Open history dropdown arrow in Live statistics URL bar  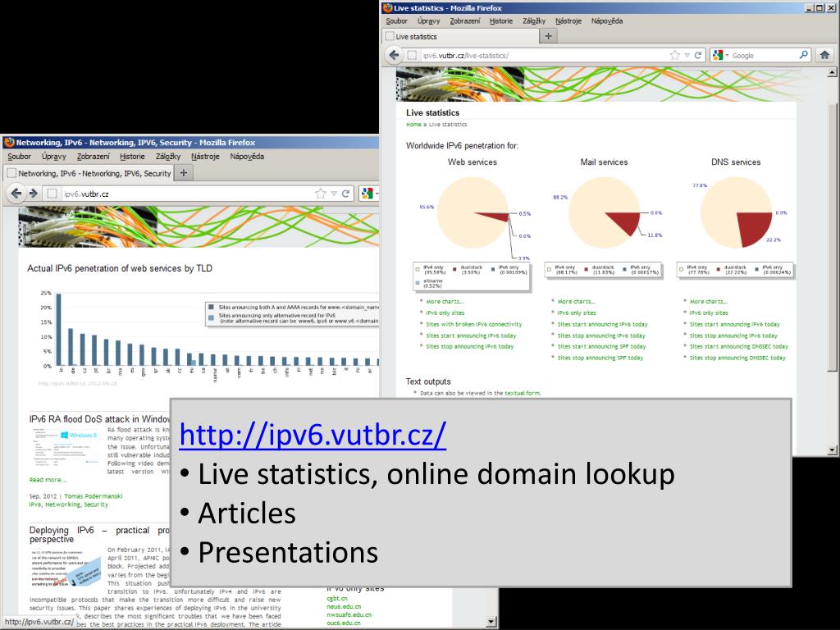[687, 55]
